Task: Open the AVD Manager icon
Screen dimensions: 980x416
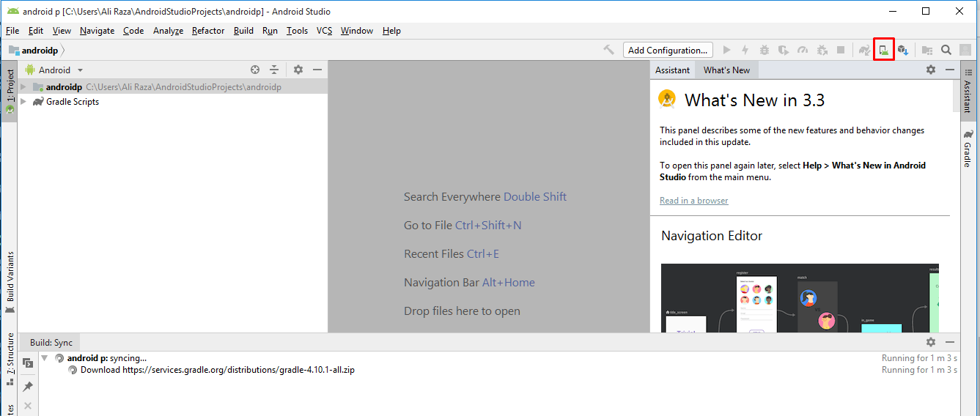Action: (x=884, y=50)
